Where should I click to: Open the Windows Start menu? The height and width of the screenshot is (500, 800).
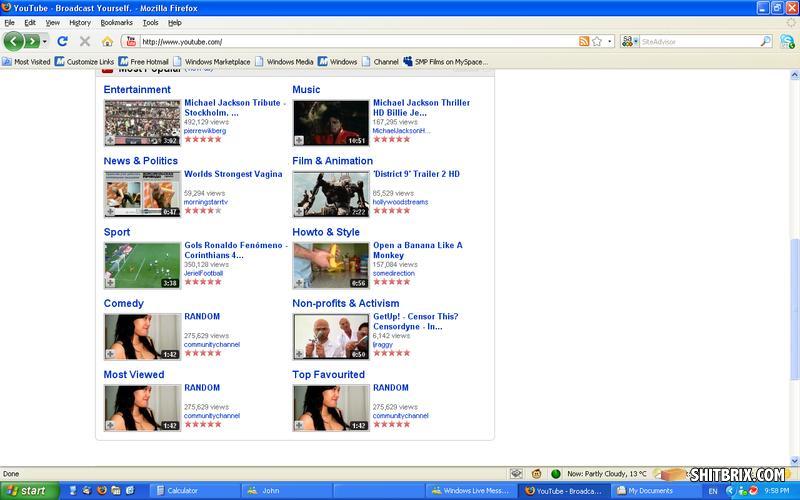click(30, 491)
